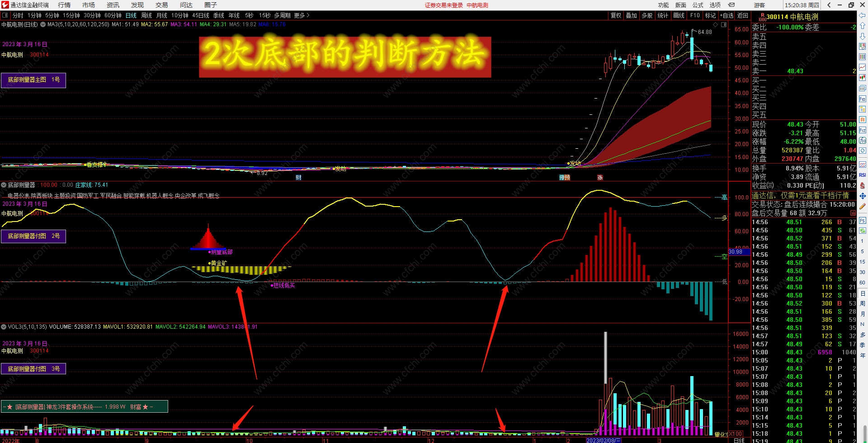Open the 资讯 tab

pyautogui.click(x=113, y=5)
